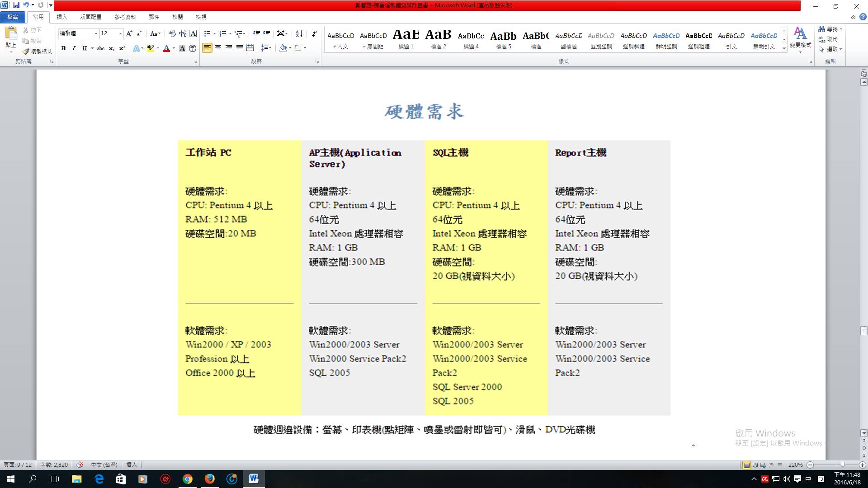Viewport: 868px width, 488px height.
Task: Toggle bold formatting
Action: (64, 48)
